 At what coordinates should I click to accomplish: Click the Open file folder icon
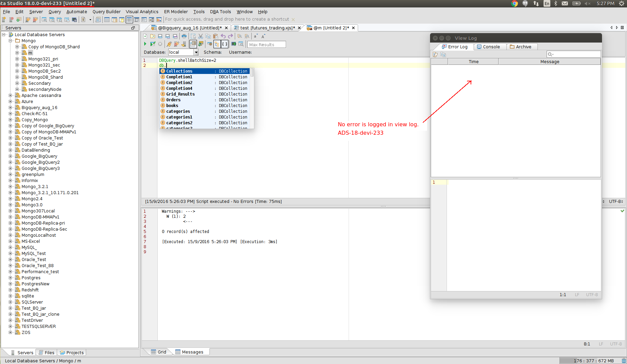coord(153,36)
